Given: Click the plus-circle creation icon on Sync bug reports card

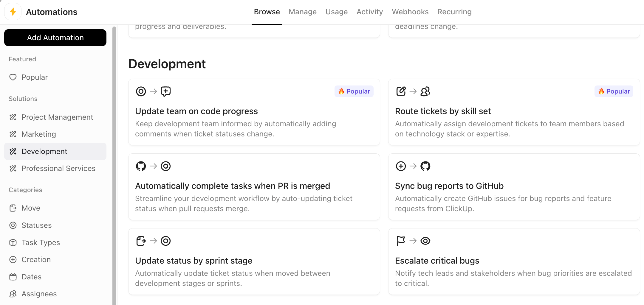Looking at the screenshot, I should point(401,166).
